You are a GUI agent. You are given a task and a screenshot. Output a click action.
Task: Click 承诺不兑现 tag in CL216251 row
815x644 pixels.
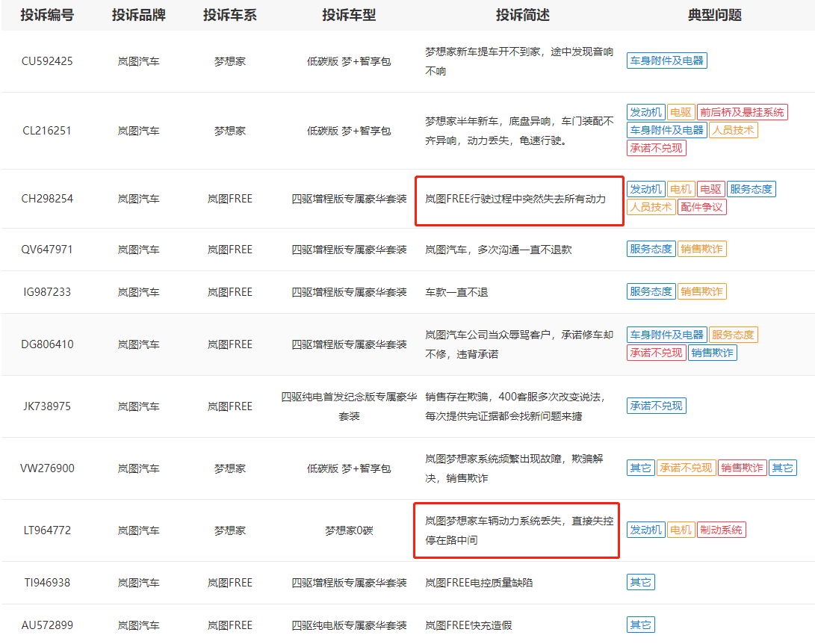pyautogui.click(x=657, y=148)
